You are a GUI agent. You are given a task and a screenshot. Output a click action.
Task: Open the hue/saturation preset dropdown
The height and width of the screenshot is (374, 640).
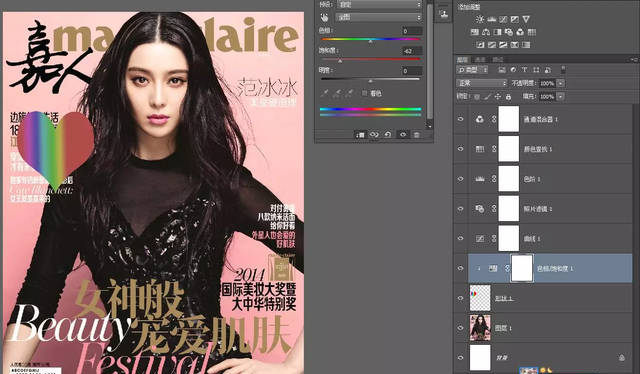pos(379,5)
